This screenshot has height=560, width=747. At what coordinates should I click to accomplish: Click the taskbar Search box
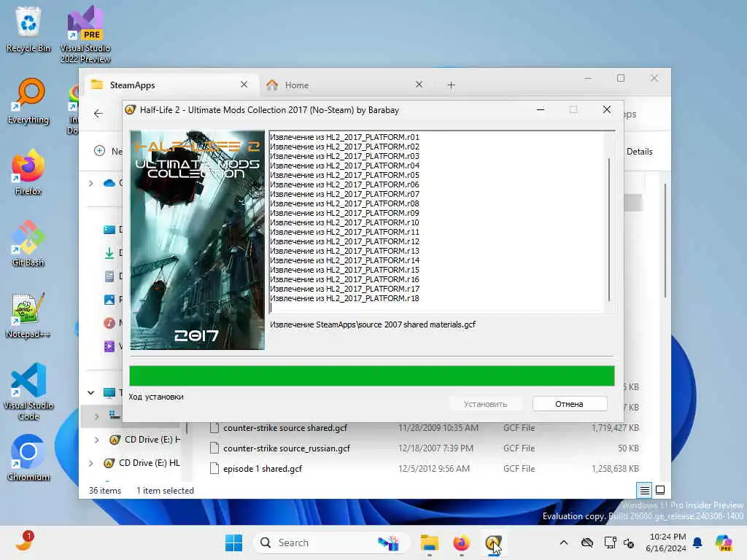330,542
